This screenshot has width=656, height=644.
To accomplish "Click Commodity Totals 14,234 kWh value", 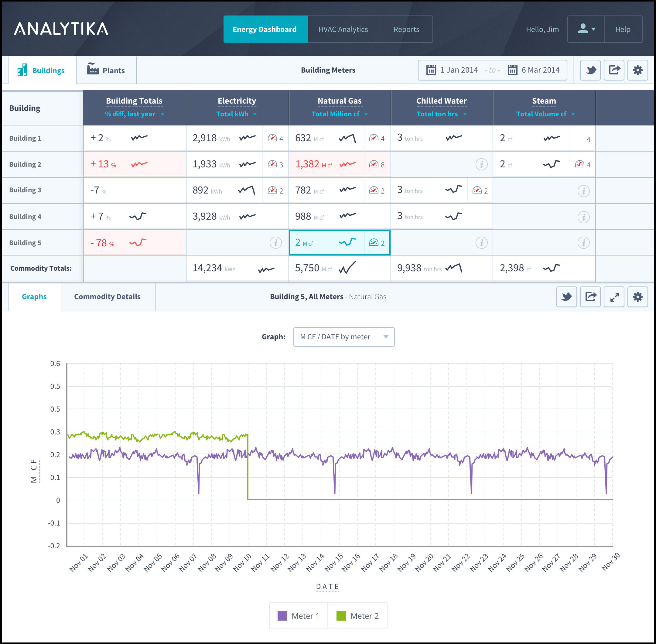I will (214, 268).
